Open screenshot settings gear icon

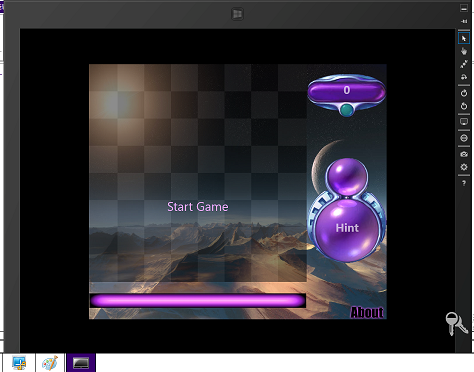point(464,167)
